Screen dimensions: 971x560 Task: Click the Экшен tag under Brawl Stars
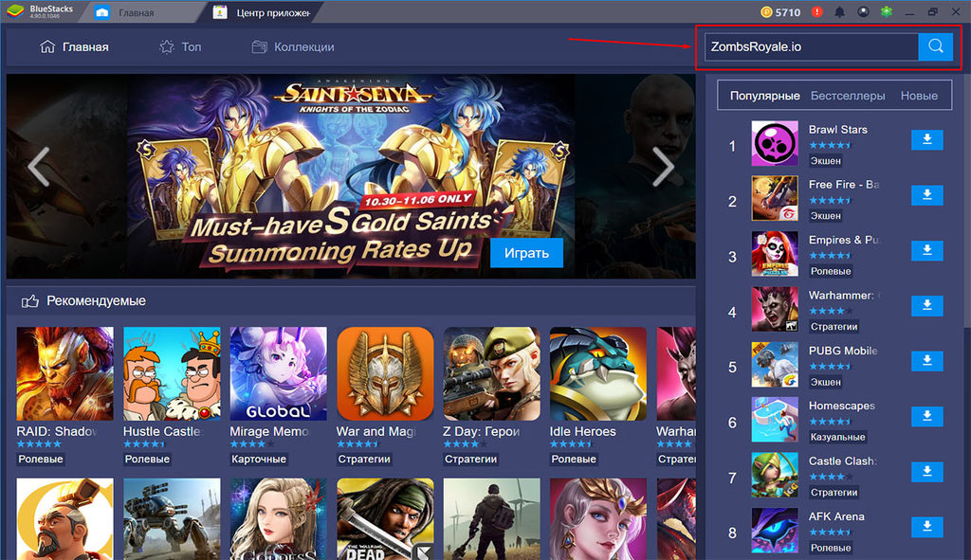click(826, 161)
